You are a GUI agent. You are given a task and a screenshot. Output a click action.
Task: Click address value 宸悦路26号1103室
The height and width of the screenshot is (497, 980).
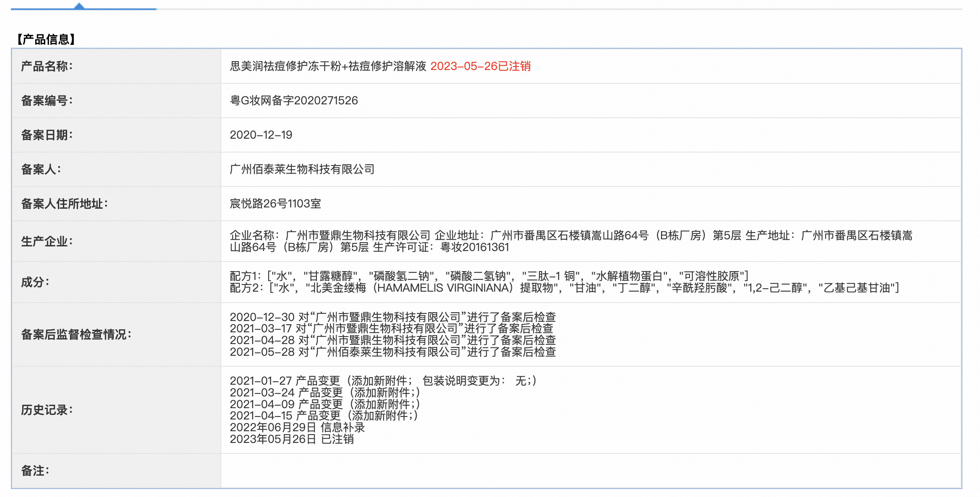point(275,204)
